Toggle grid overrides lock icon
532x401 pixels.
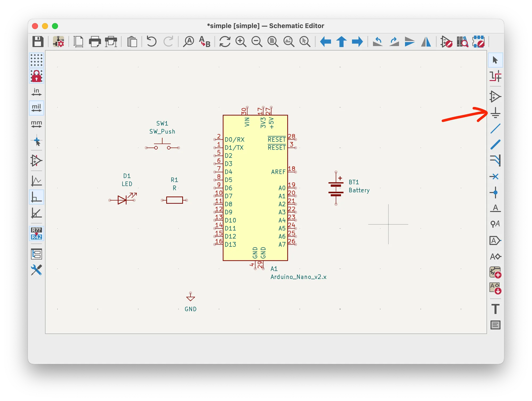(36, 76)
